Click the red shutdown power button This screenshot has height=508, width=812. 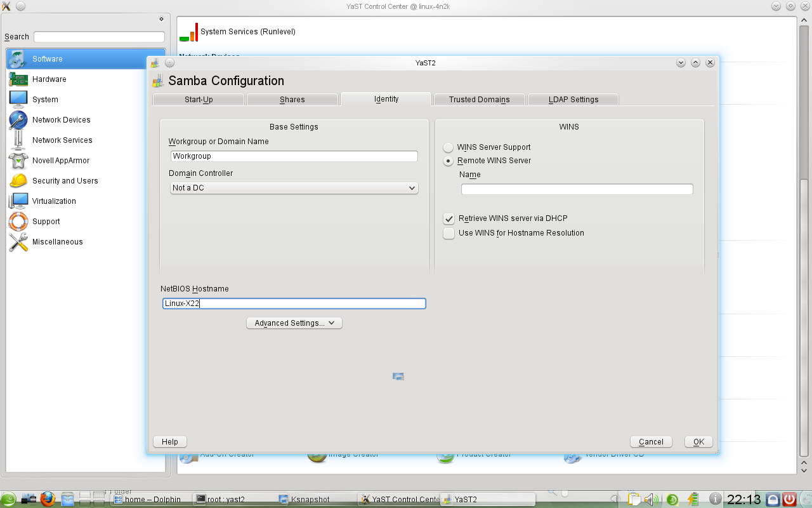(789, 499)
